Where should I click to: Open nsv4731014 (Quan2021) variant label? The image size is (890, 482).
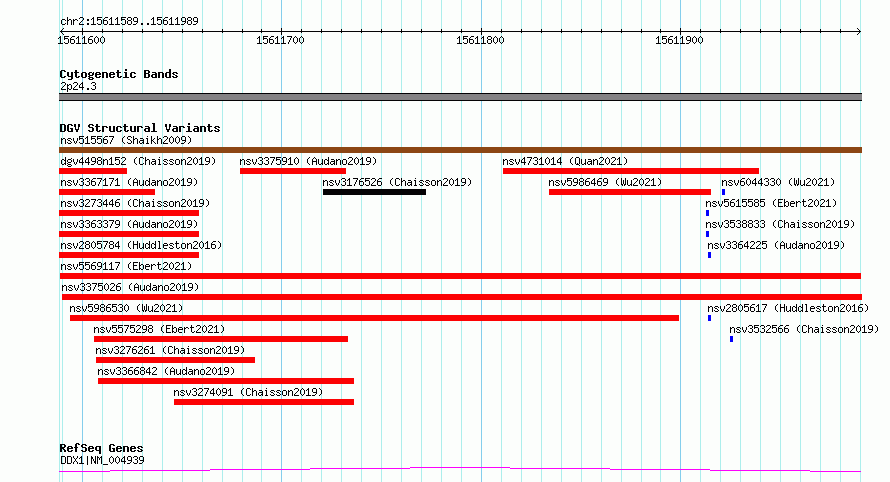click(565, 161)
